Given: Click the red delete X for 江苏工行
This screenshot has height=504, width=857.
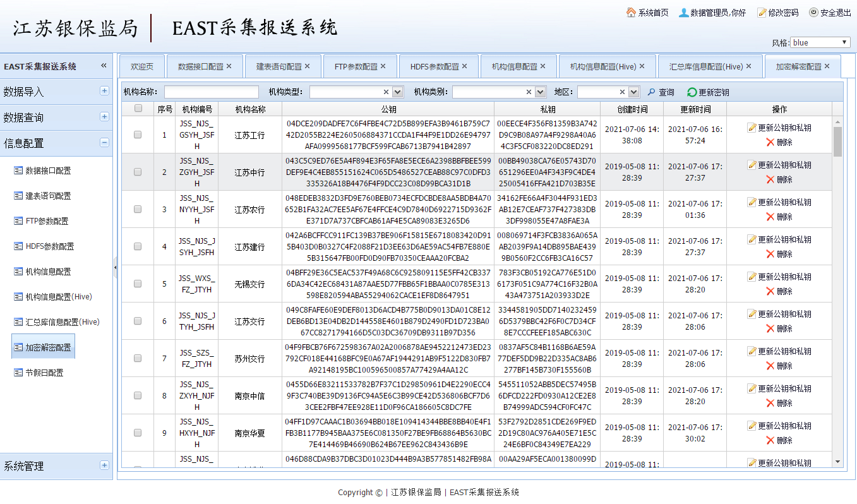Looking at the screenshot, I should [770, 142].
